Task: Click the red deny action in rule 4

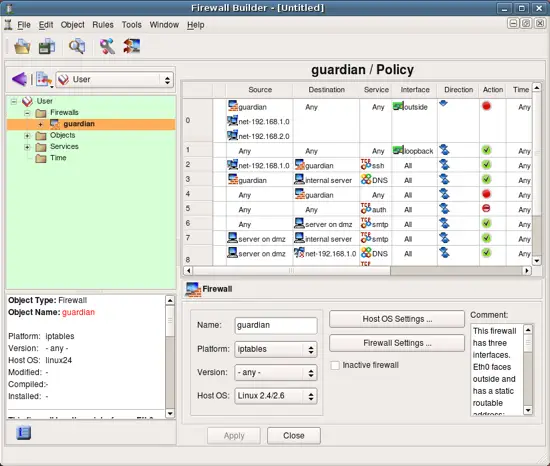Action: (x=486, y=194)
